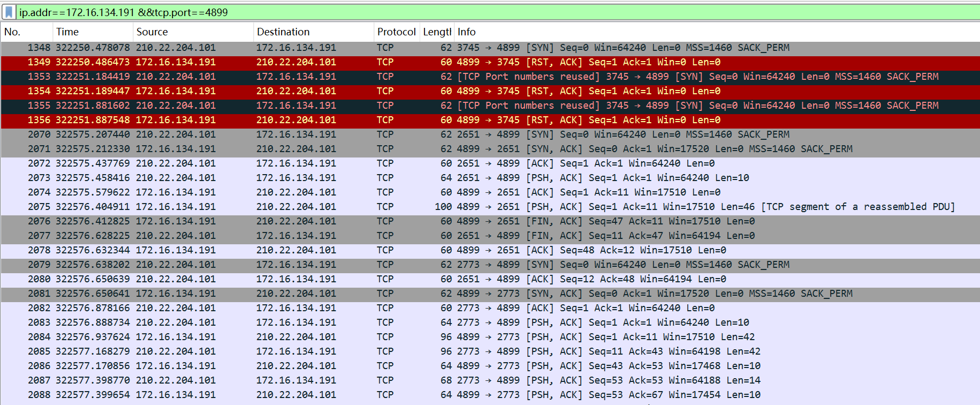This screenshot has width=980, height=405.
Task: Select packet 2079 SYN from port 2773
Action: coord(490,265)
